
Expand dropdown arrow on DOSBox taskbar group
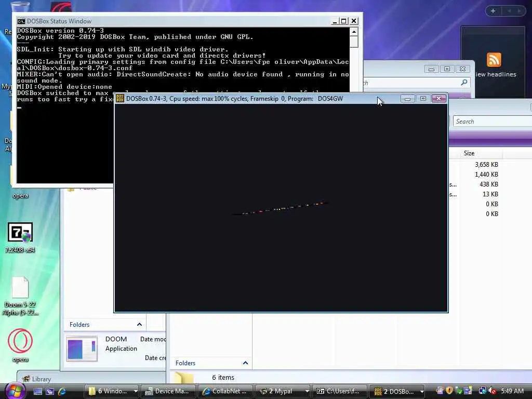coord(422,391)
